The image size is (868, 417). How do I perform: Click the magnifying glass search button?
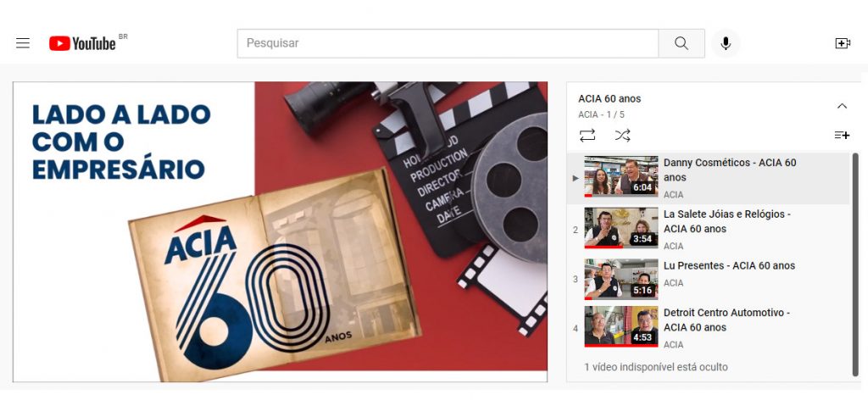coord(682,43)
